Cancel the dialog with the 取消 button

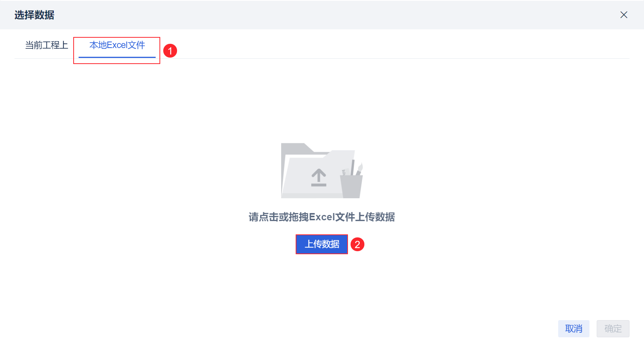(x=574, y=329)
